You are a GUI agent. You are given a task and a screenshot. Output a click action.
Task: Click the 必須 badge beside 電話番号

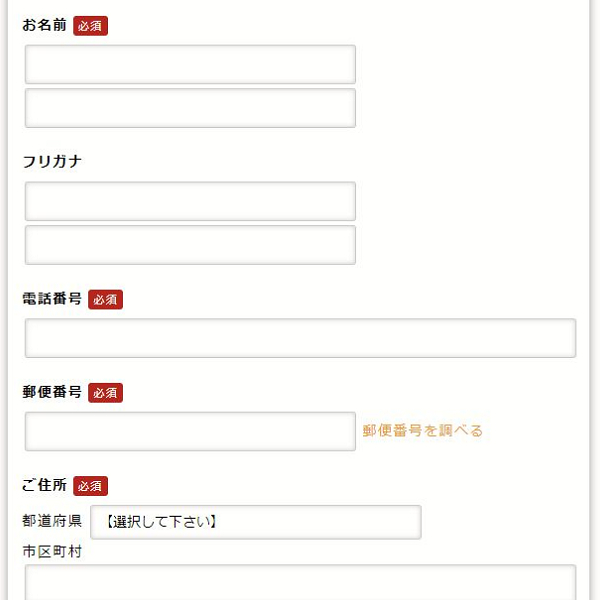105,300
